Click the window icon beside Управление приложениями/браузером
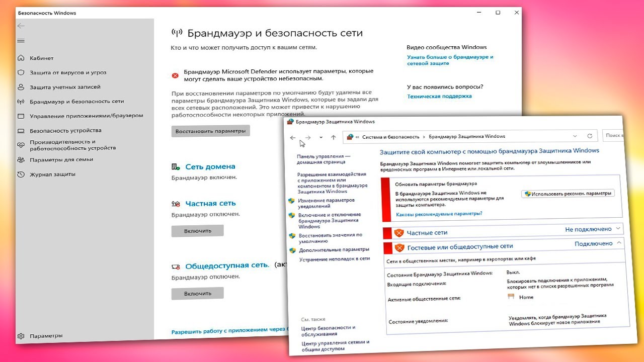Image resolution: width=644 pixels, height=362 pixels. 21,116
